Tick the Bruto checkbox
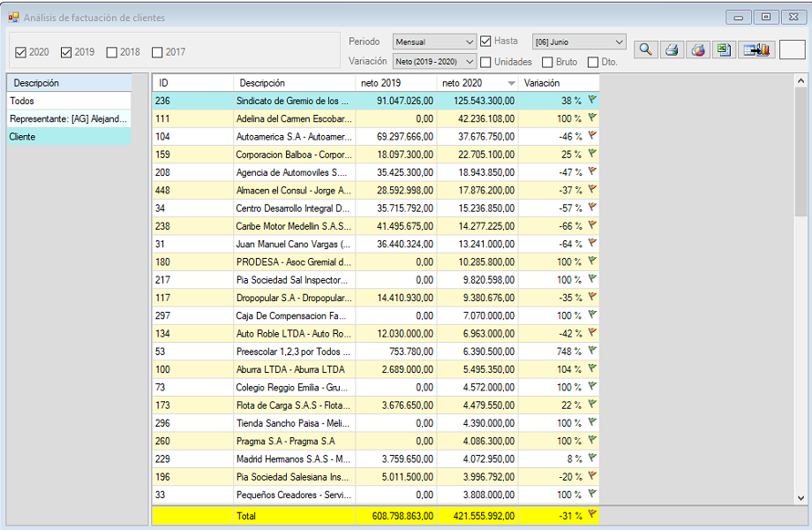Image resolution: width=812 pixels, height=530 pixels. click(547, 62)
